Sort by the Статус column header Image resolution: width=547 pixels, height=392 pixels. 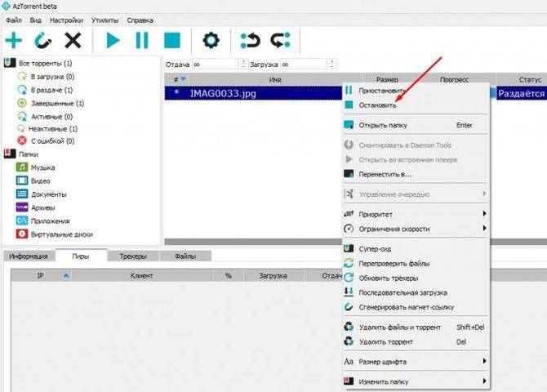pos(530,80)
